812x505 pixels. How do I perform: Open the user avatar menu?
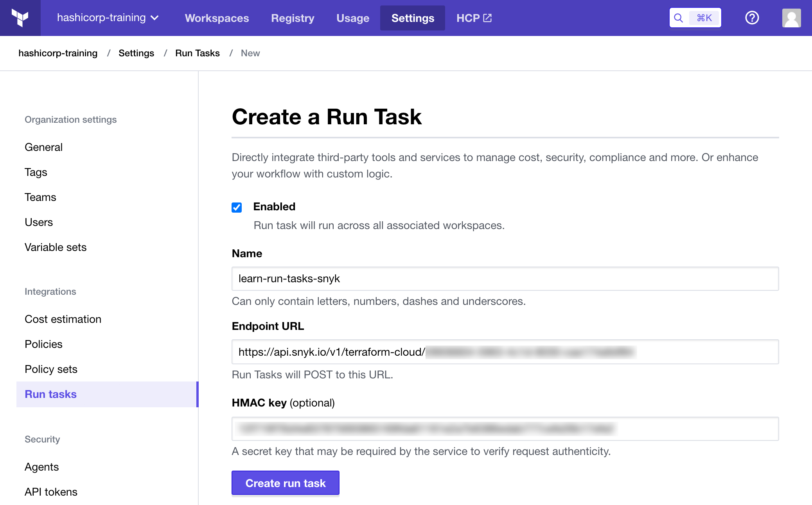[x=791, y=18]
